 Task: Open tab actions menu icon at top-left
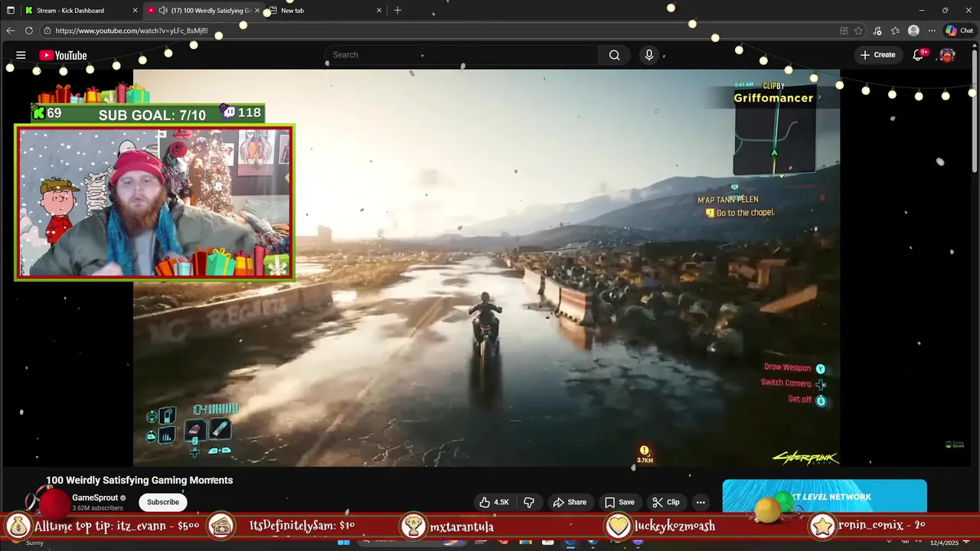coord(10,11)
